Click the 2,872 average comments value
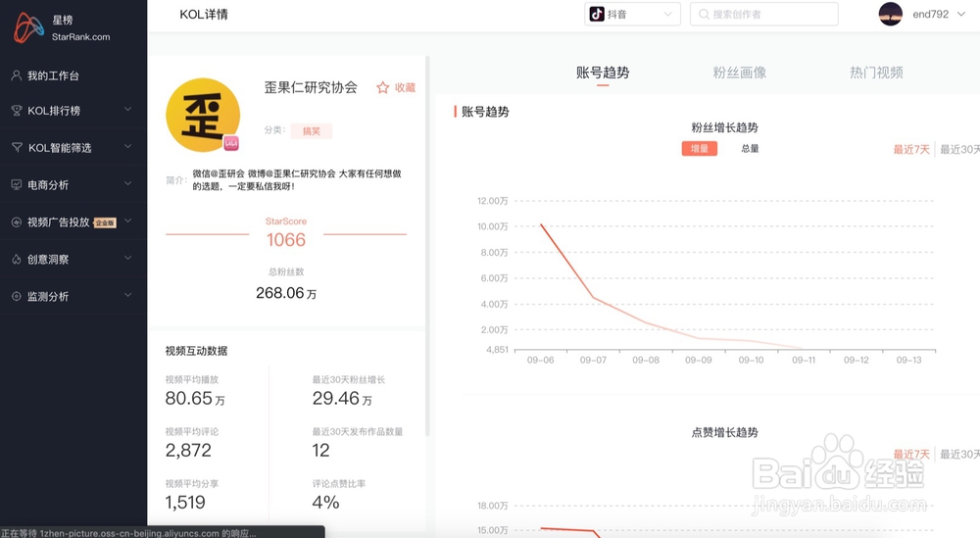The height and width of the screenshot is (538, 980). coord(188,451)
